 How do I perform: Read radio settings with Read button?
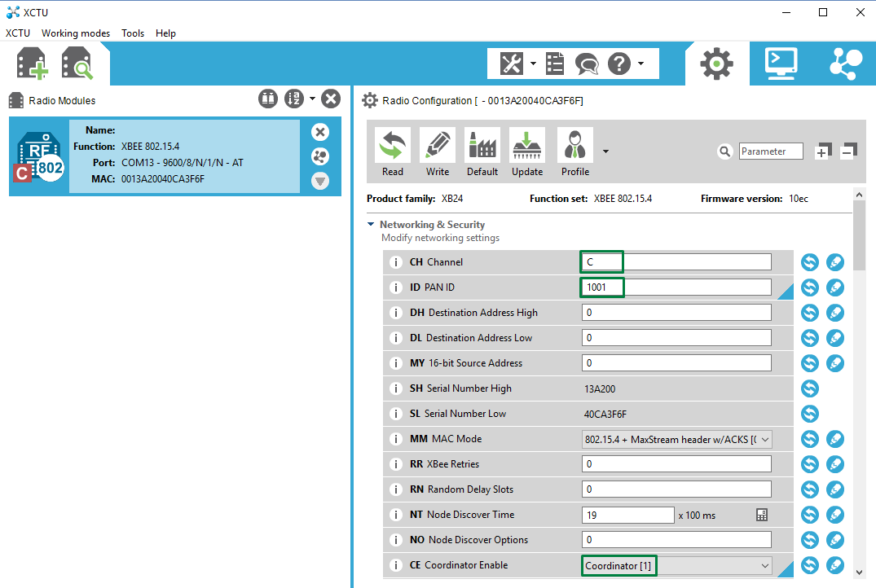pos(392,152)
